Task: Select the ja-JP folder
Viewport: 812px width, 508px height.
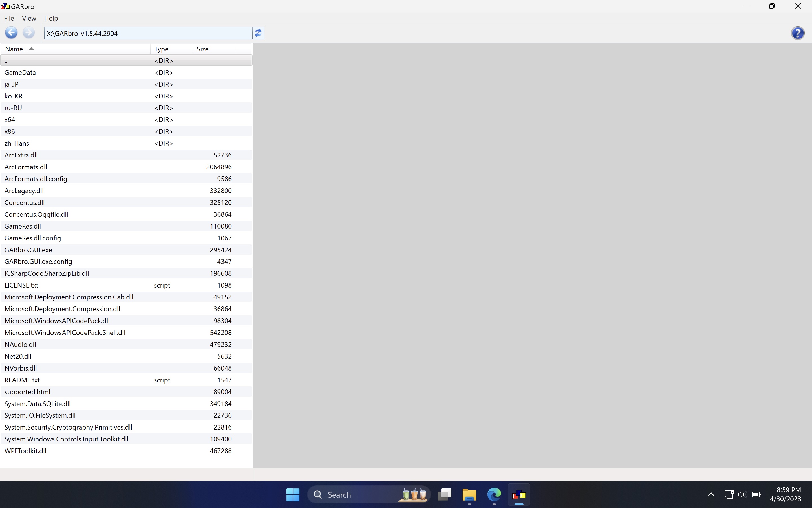Action: (x=126, y=84)
